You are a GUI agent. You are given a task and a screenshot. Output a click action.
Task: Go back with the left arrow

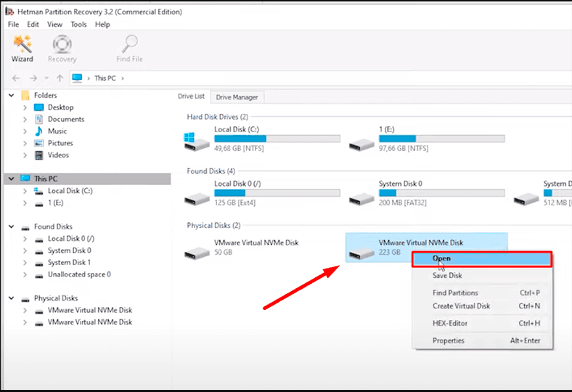pos(16,78)
